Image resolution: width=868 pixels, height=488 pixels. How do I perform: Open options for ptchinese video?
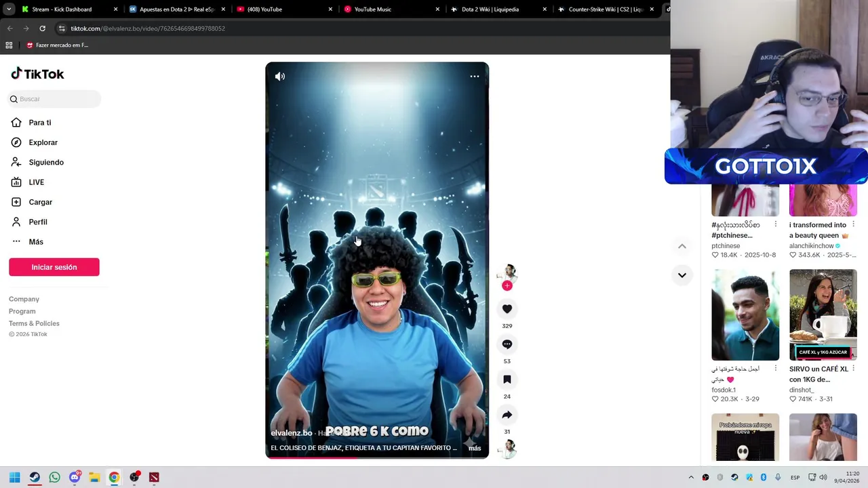(776, 224)
